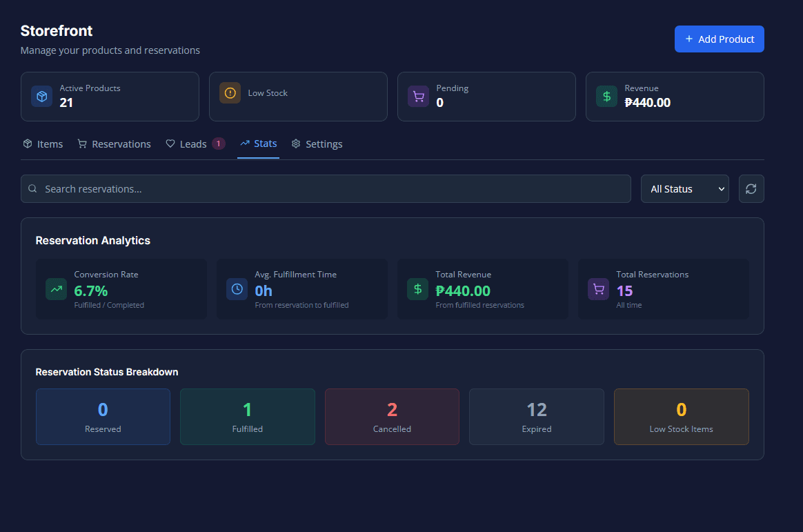
Task: Click the Pending shopping cart icon
Action: click(419, 96)
